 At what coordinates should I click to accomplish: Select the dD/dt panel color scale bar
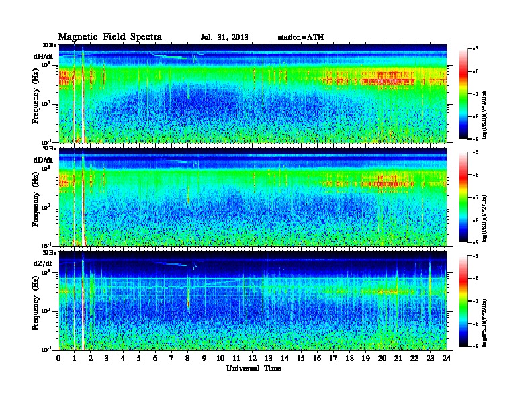(463, 197)
